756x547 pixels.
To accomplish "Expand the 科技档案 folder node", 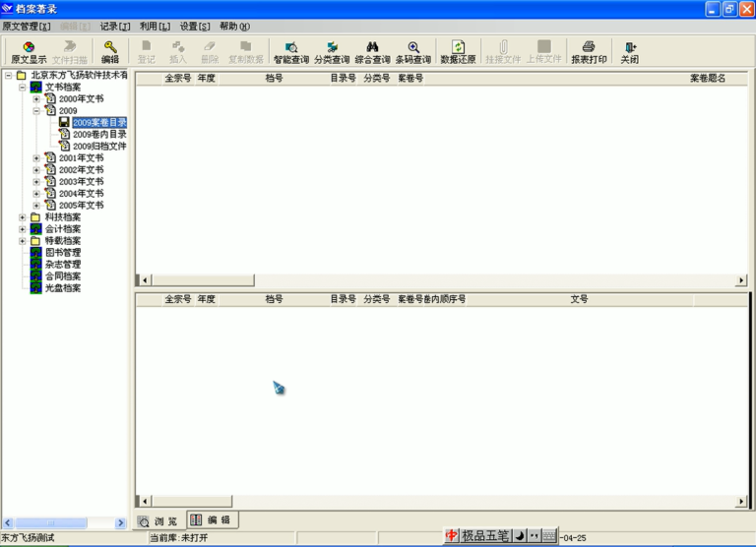I will tap(23, 217).
